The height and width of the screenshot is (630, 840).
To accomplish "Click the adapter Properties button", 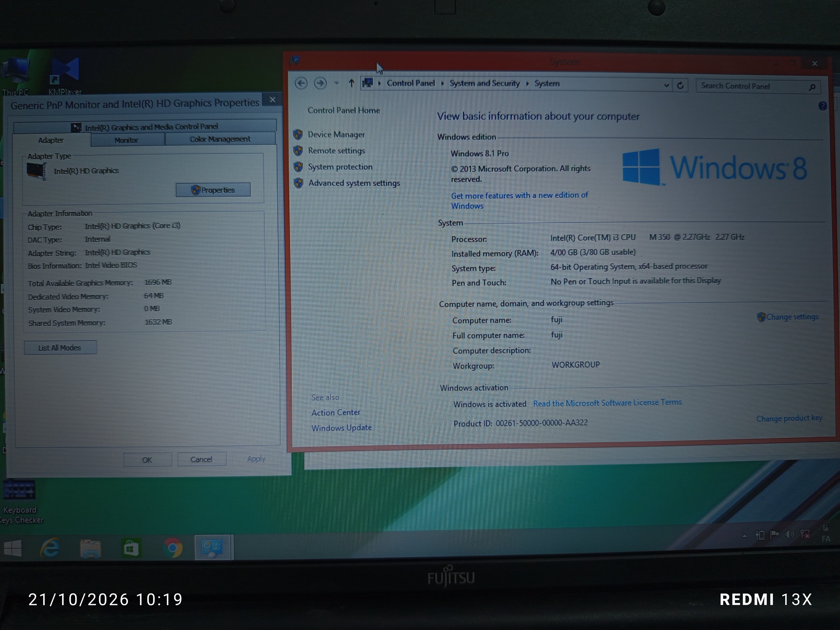I will pos(213,190).
